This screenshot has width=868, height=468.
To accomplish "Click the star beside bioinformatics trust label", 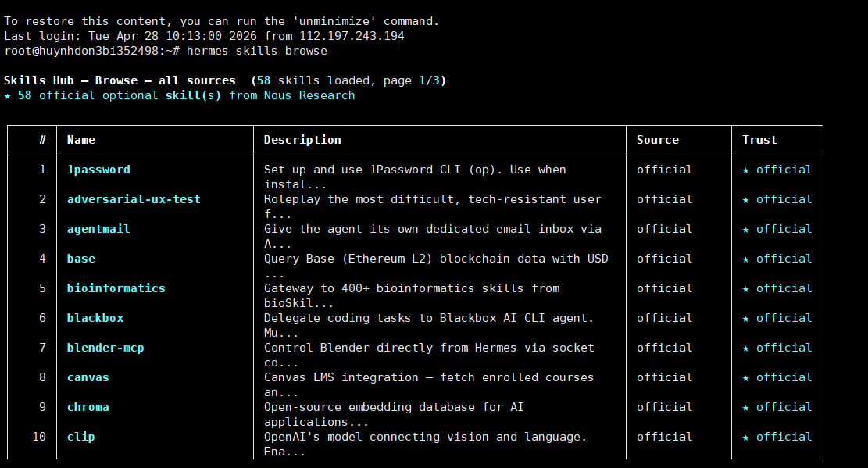I will (x=746, y=288).
